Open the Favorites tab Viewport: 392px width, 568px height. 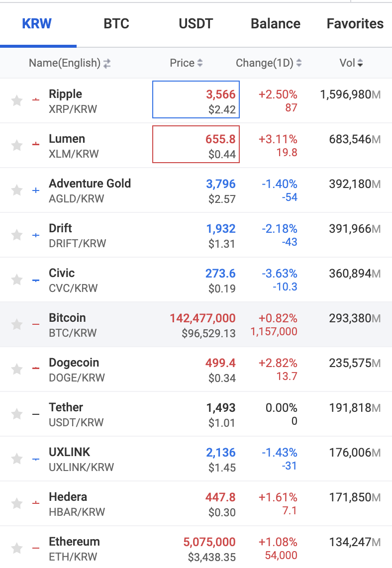355,23
